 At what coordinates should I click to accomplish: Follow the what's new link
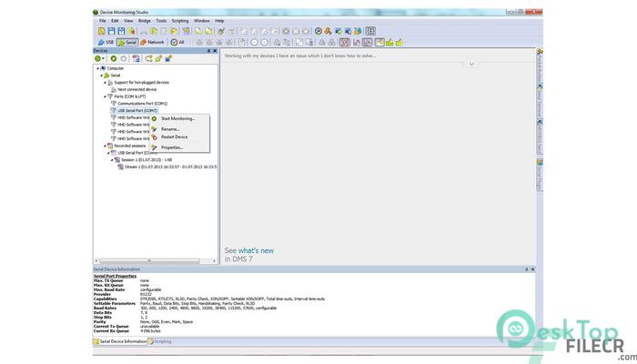(256, 250)
